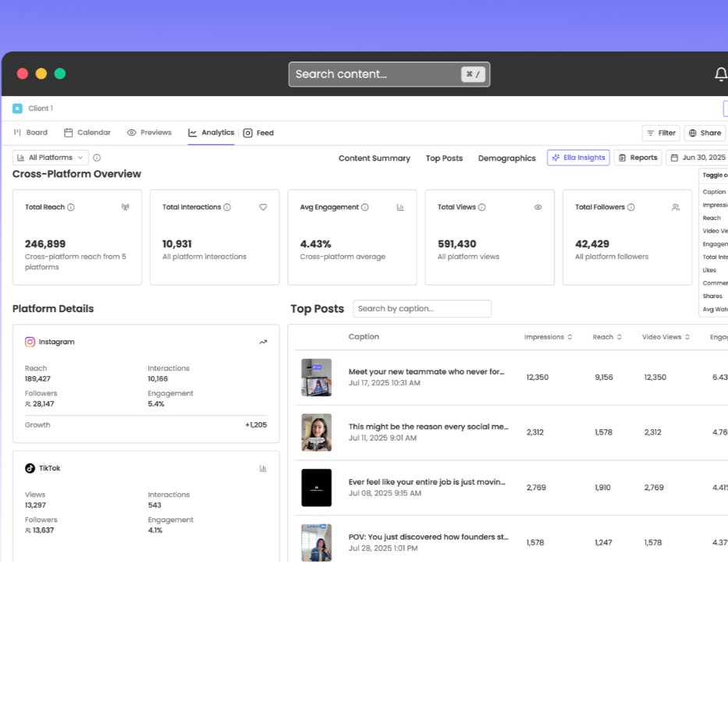The image size is (728, 728).
Task: Click the Avg Engagement info icon
Action: [365, 207]
